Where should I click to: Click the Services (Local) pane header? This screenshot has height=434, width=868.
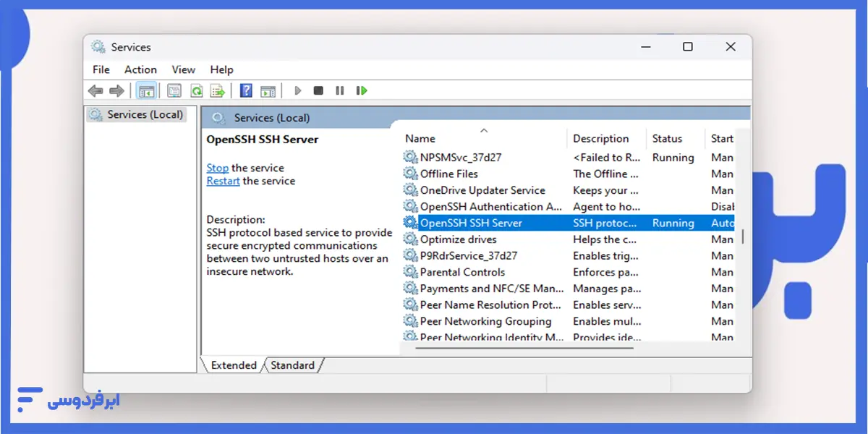click(x=475, y=117)
